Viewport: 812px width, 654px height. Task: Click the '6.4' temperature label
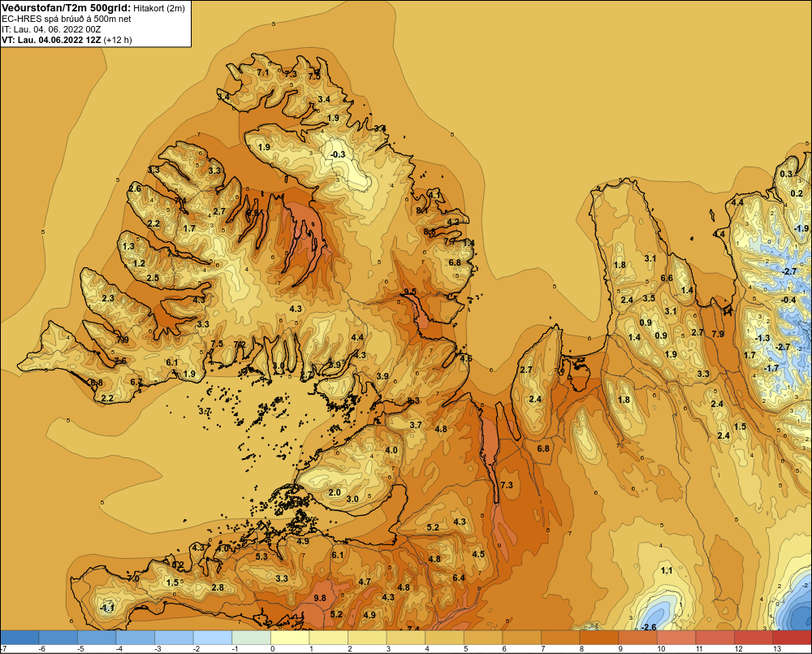[x=459, y=578]
